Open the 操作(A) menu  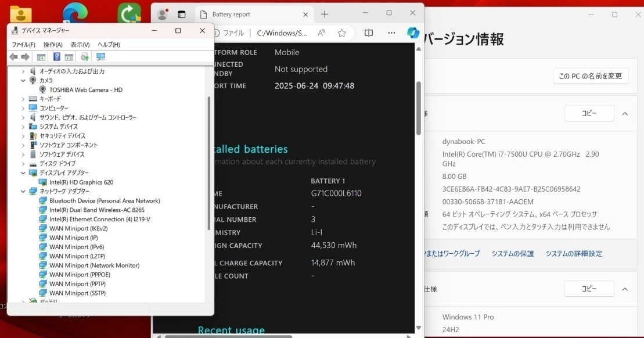tap(53, 45)
